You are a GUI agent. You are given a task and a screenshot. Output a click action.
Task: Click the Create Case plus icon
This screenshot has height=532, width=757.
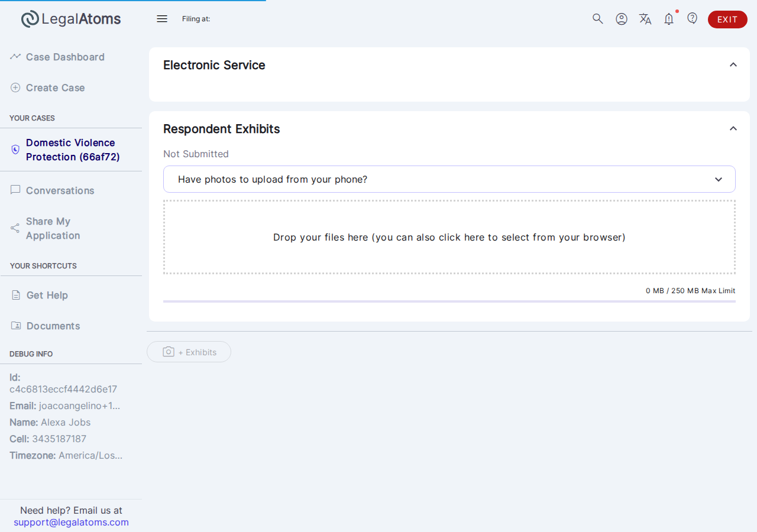click(x=15, y=87)
